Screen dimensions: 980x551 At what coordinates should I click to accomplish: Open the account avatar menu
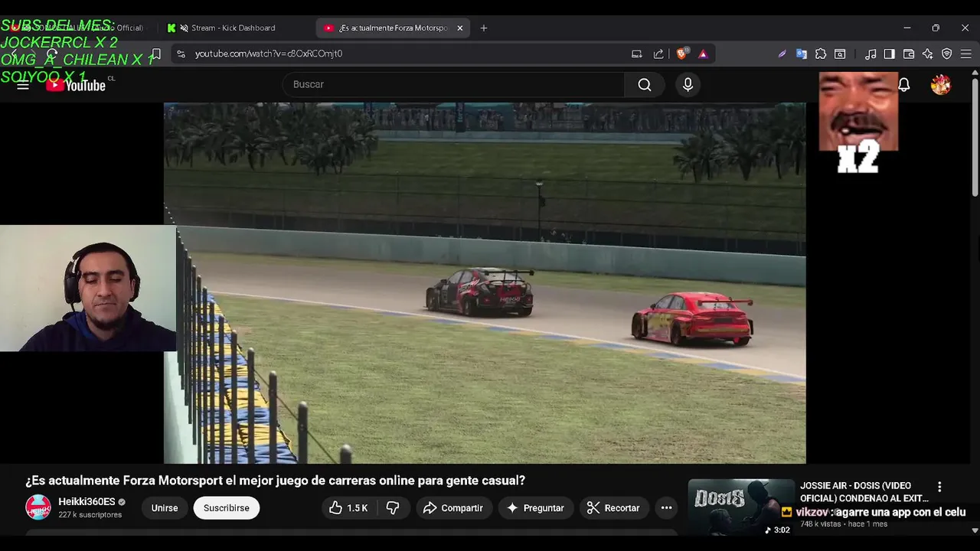pyautogui.click(x=941, y=84)
